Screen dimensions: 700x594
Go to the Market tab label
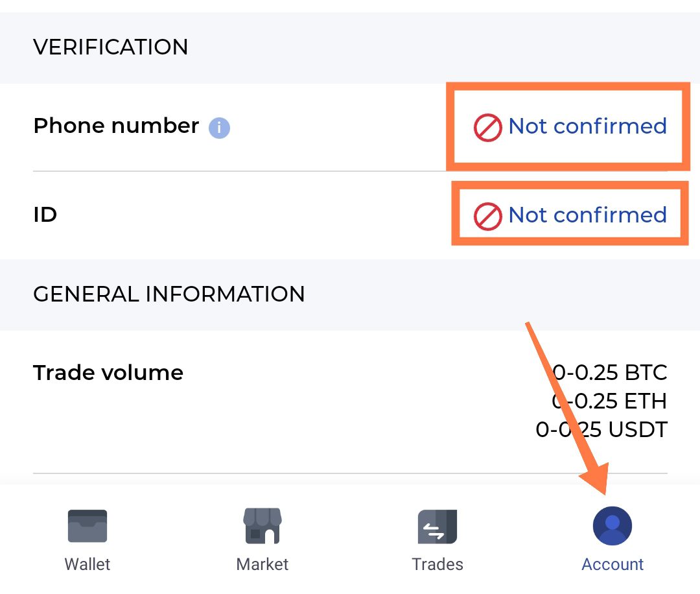262,564
